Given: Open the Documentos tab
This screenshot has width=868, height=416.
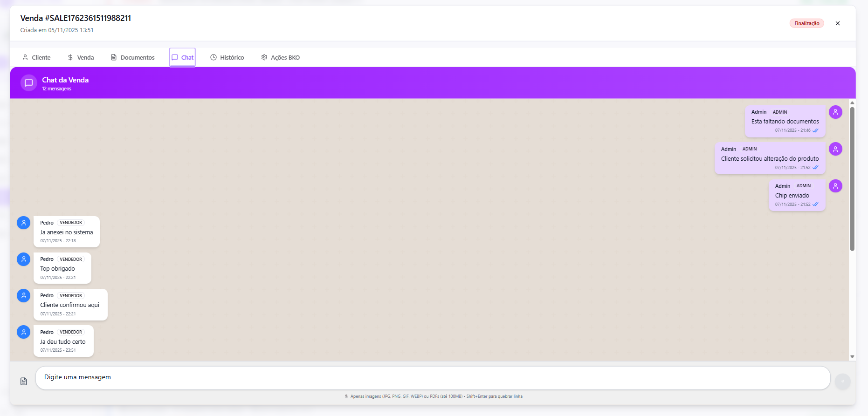Looking at the screenshot, I should point(132,57).
